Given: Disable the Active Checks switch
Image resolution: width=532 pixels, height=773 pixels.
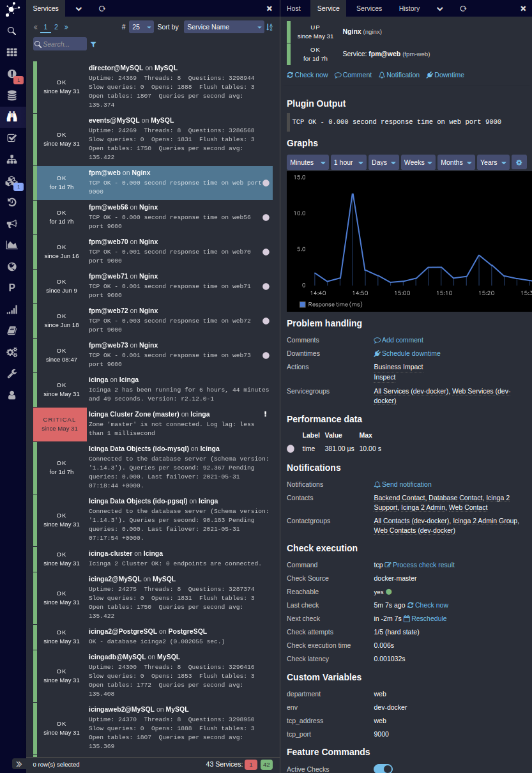Looking at the screenshot, I should tap(383, 768).
